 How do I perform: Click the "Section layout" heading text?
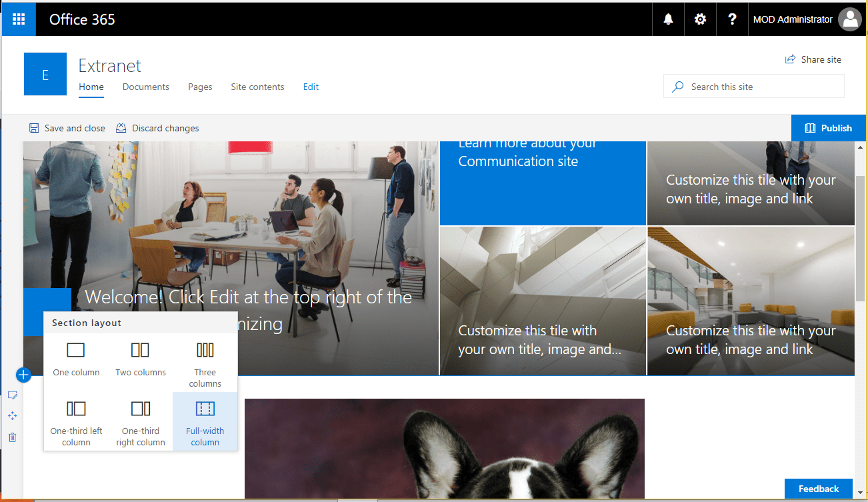coord(87,323)
